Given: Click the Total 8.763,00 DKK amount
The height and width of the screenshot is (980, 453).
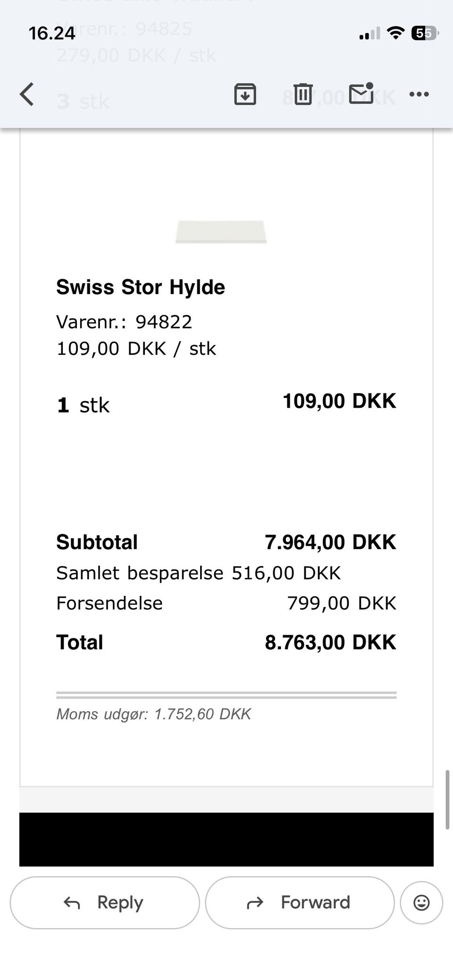Looking at the screenshot, I should [x=330, y=642].
